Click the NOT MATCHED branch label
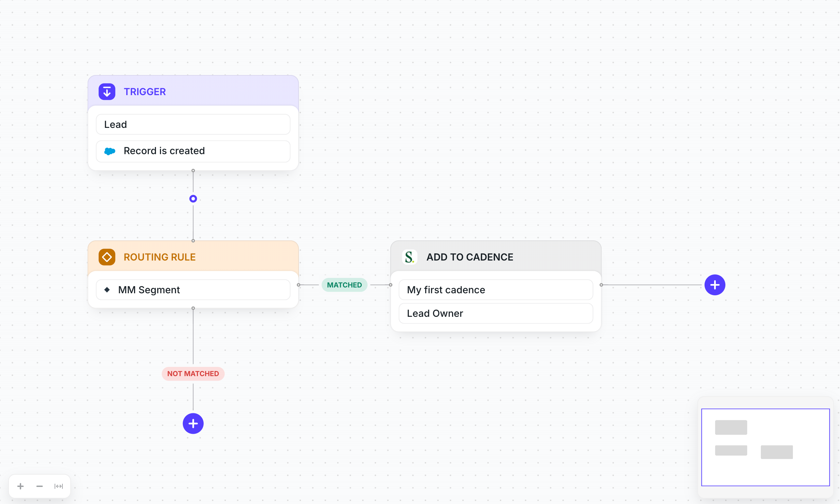The width and height of the screenshot is (840, 504). click(x=193, y=374)
